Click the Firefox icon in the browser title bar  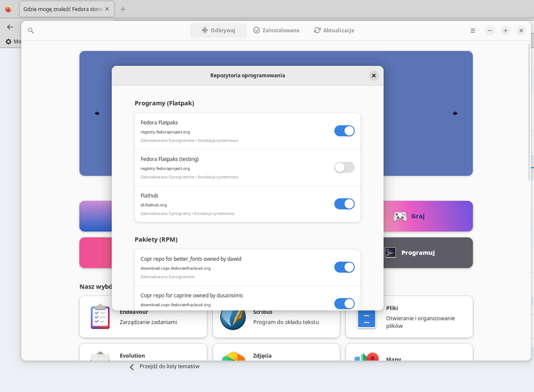click(x=8, y=9)
